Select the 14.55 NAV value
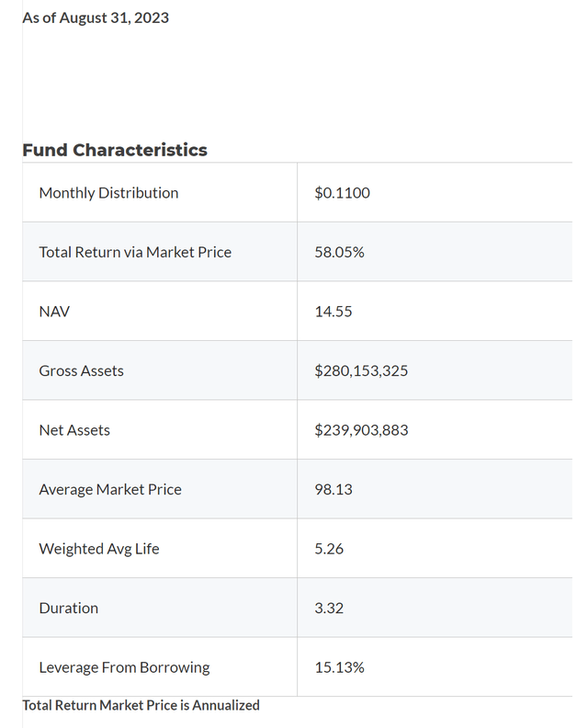 coord(334,312)
